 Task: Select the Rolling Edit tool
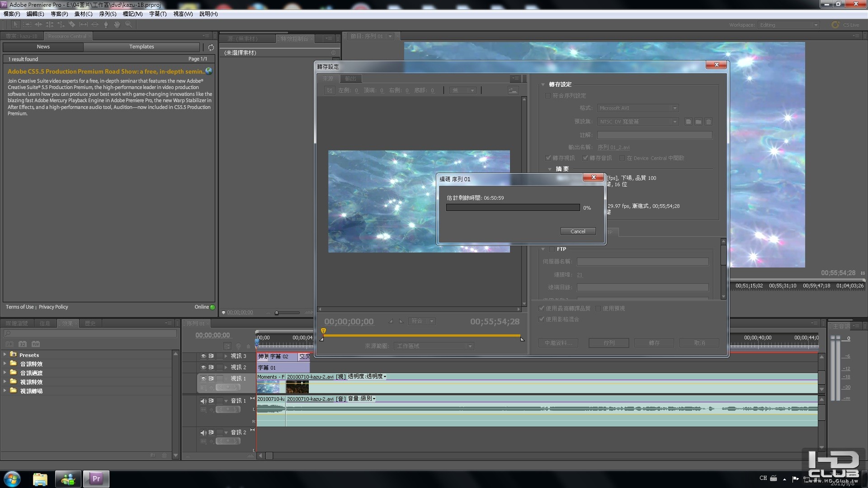[50, 24]
